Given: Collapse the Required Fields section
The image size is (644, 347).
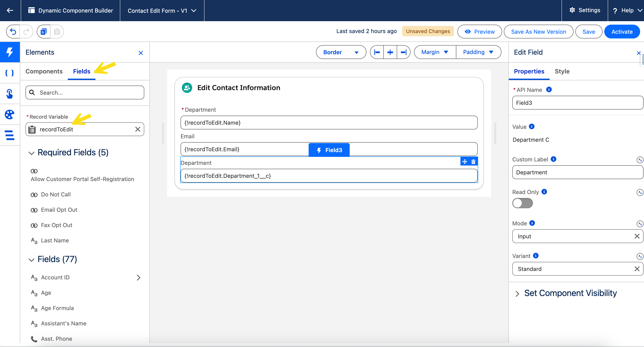Looking at the screenshot, I should (32, 153).
